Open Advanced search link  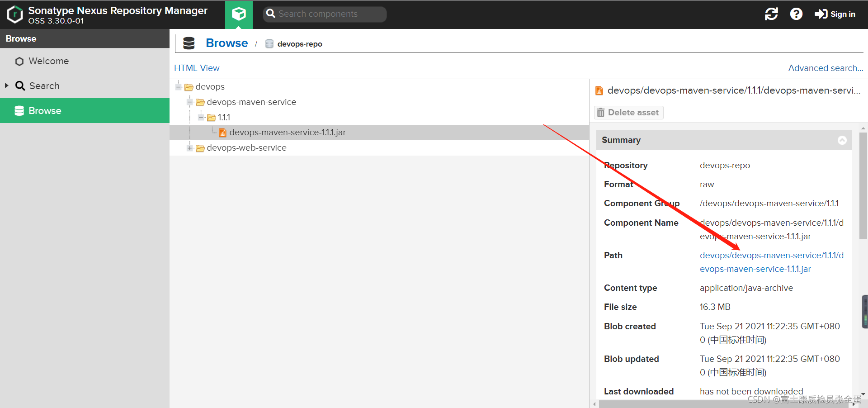click(826, 68)
